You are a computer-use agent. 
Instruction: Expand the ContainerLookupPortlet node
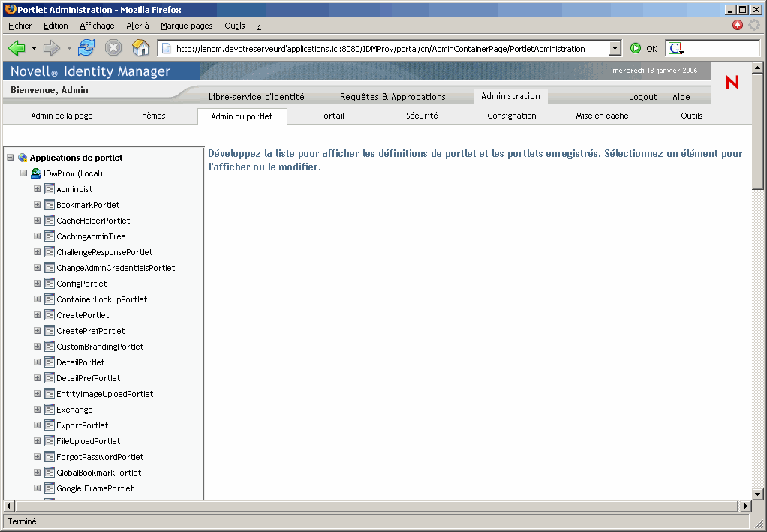(x=38, y=299)
